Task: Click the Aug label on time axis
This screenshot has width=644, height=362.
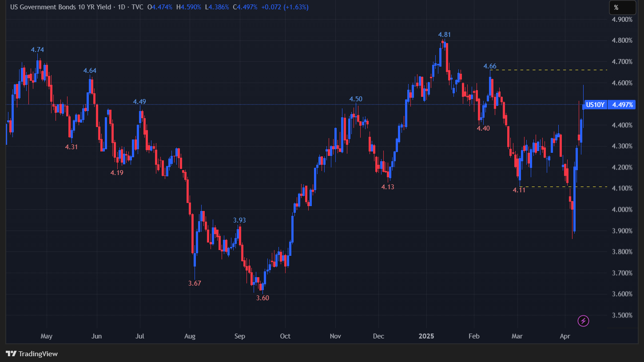Action: (190, 336)
